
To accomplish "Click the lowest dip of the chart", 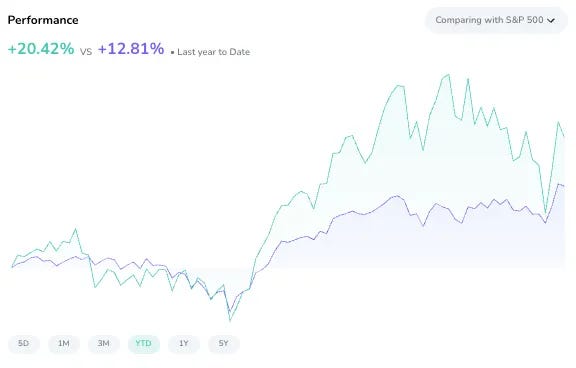I will point(230,320).
